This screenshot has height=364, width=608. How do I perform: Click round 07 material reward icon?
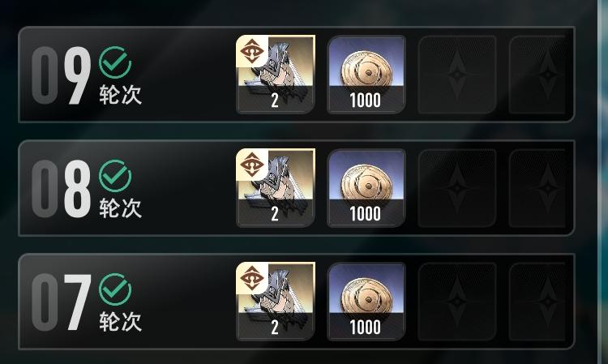pos(276,302)
